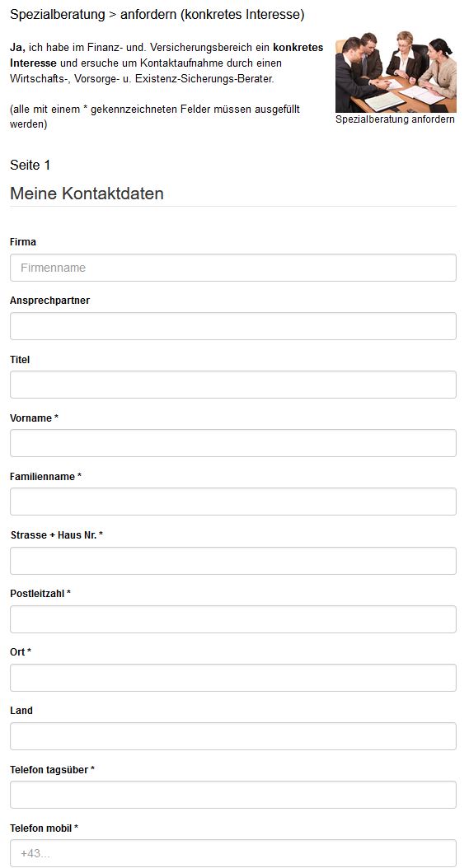Click the Firma label above Firmenname

tap(23, 242)
